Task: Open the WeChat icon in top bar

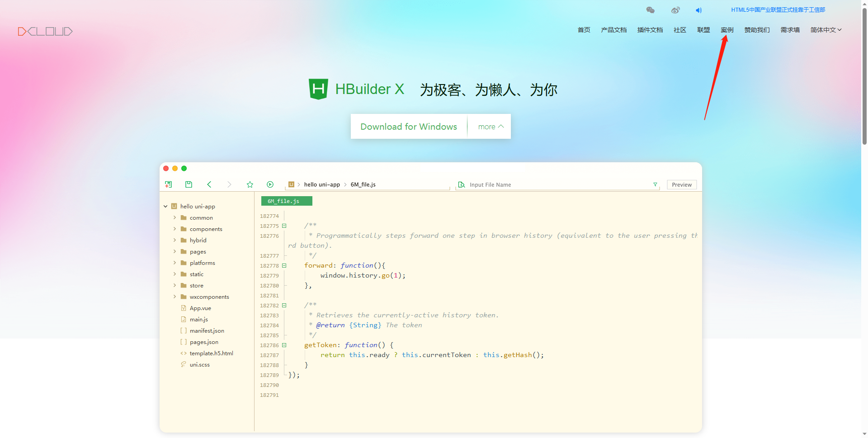Action: [651, 10]
